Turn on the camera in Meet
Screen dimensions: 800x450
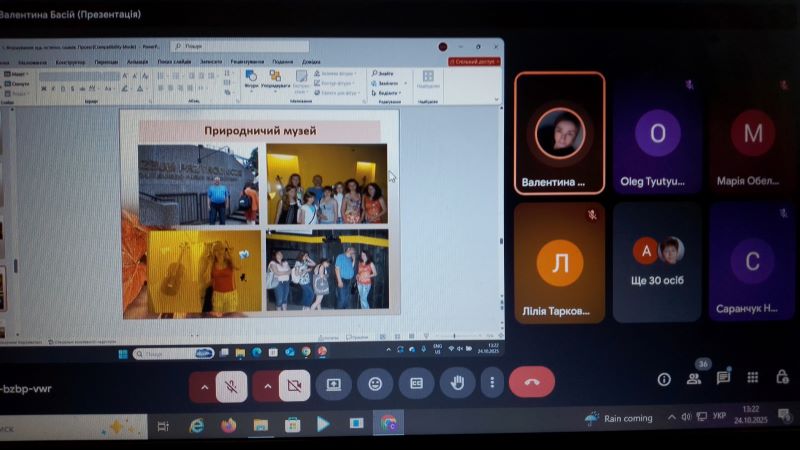[294, 385]
